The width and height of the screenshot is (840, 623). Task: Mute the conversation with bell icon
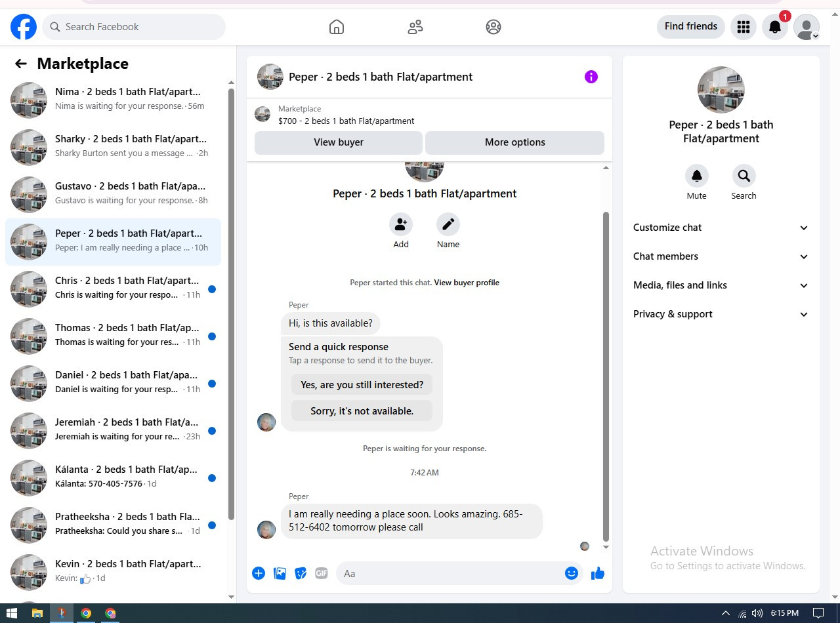(x=697, y=176)
